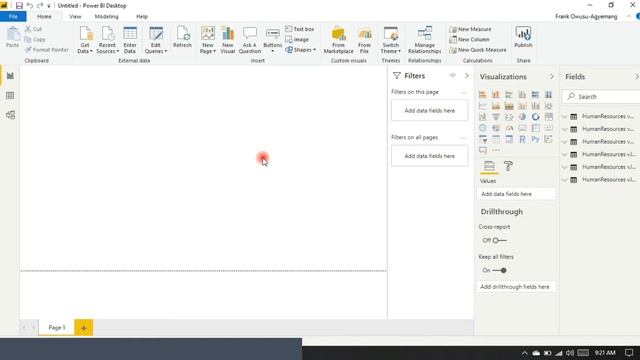Select the Pie chart visual
The image size is (640, 360).
pos(522,117)
